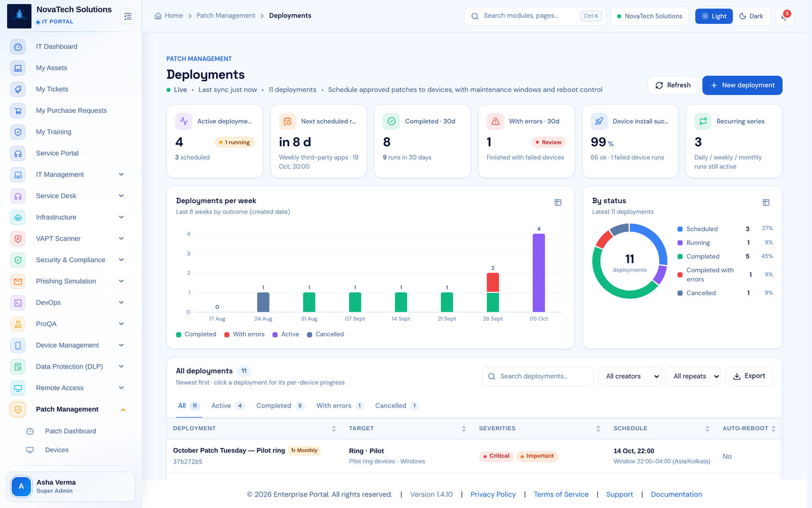This screenshot has height=508, width=812.
Task: Open the All creators dropdown
Action: (x=629, y=376)
